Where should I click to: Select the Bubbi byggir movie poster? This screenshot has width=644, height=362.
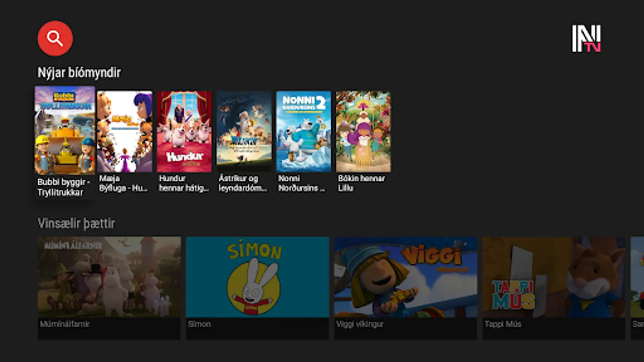click(65, 130)
